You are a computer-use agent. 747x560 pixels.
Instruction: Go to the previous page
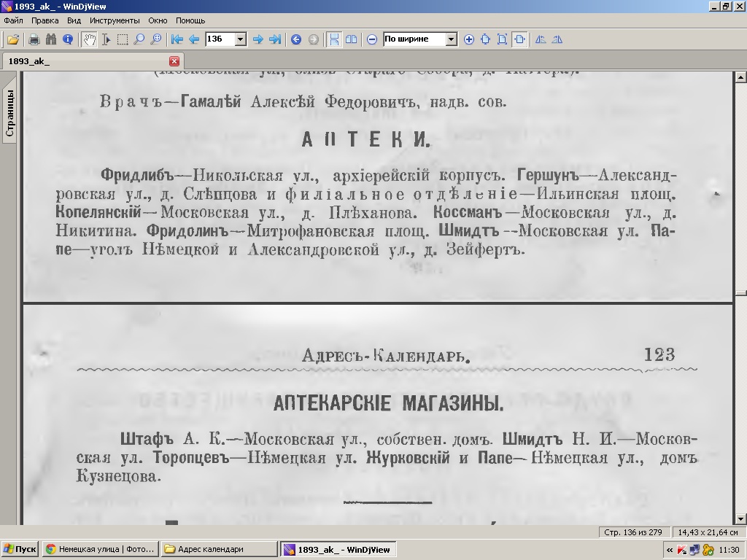[194, 39]
